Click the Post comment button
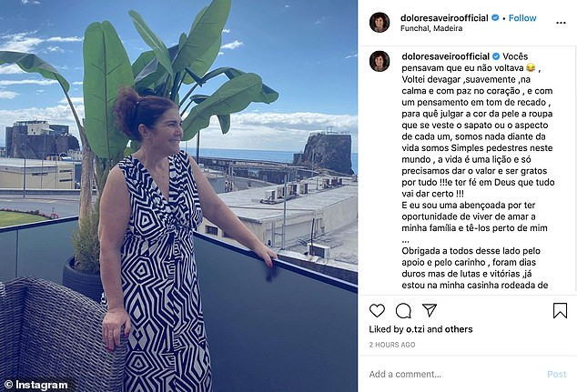This screenshot has width=577, height=392. click(557, 374)
